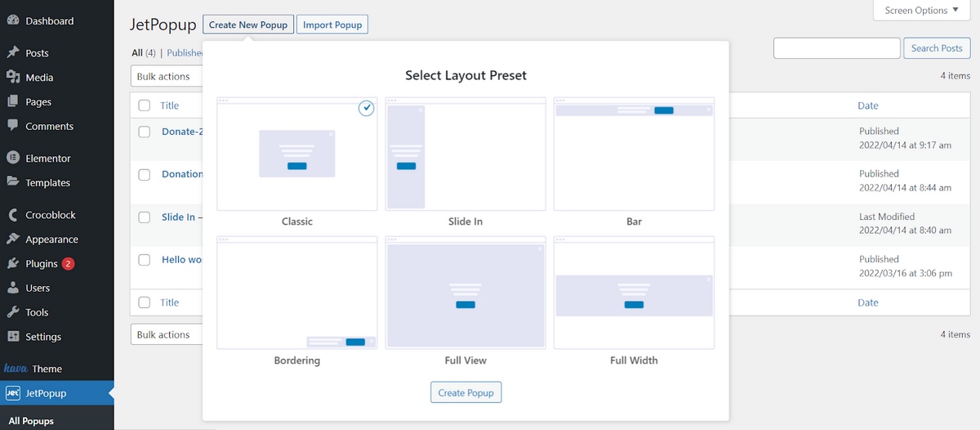Click the Search Posts button

point(937,48)
